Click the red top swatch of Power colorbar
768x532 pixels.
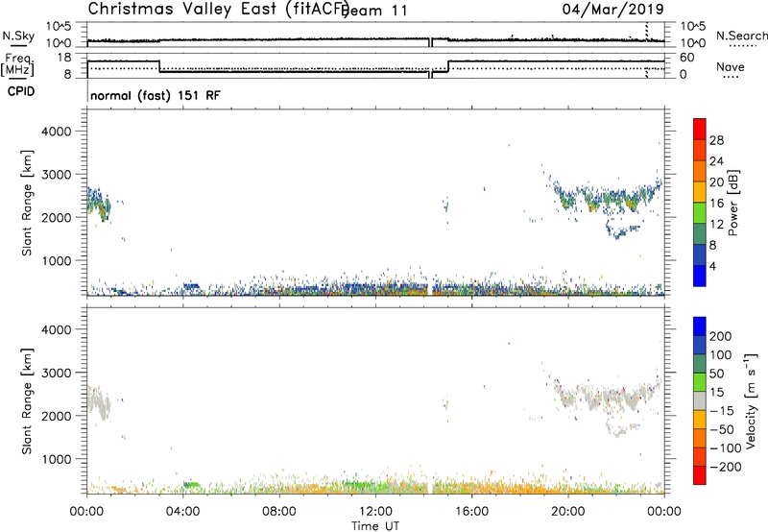700,129
